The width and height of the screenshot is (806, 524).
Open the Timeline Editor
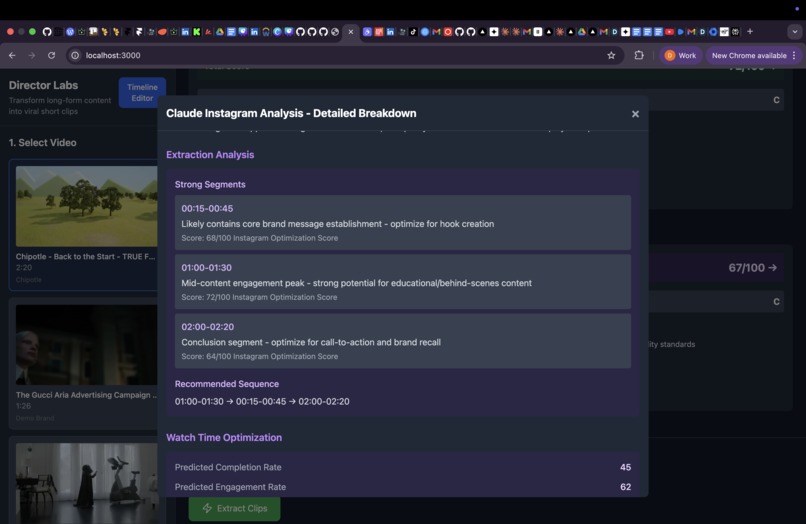pyautogui.click(x=142, y=93)
